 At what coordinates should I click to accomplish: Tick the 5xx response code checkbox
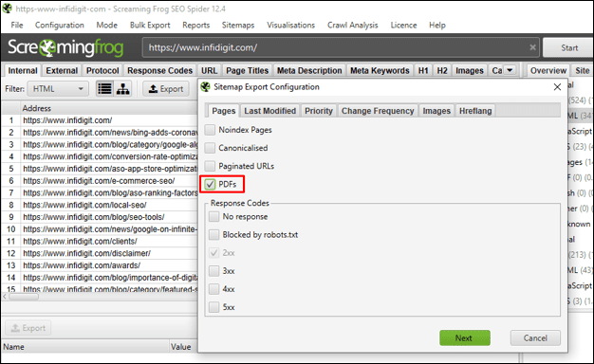214,307
